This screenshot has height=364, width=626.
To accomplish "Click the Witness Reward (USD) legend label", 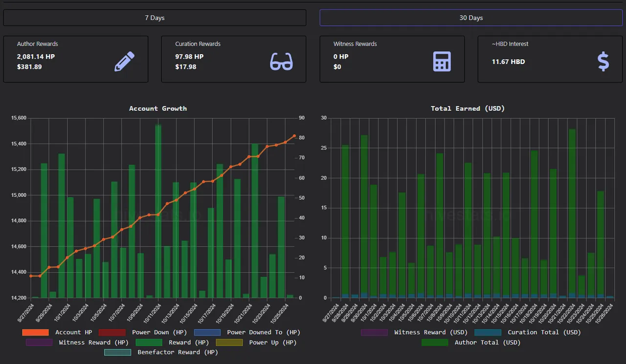I will click(431, 332).
